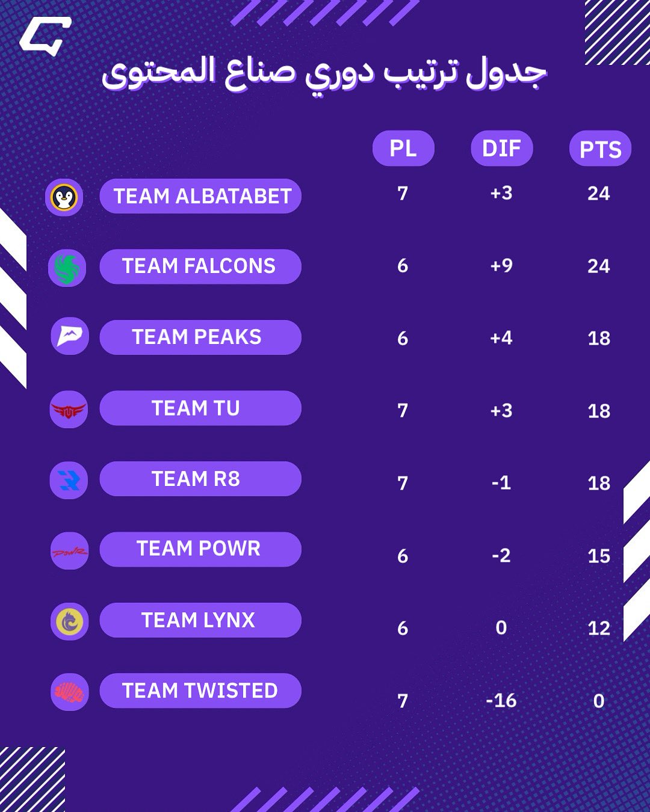Screen dimensions: 650x812
Task: Click the red Team TU winged logo
Action: pyautogui.click(x=69, y=410)
